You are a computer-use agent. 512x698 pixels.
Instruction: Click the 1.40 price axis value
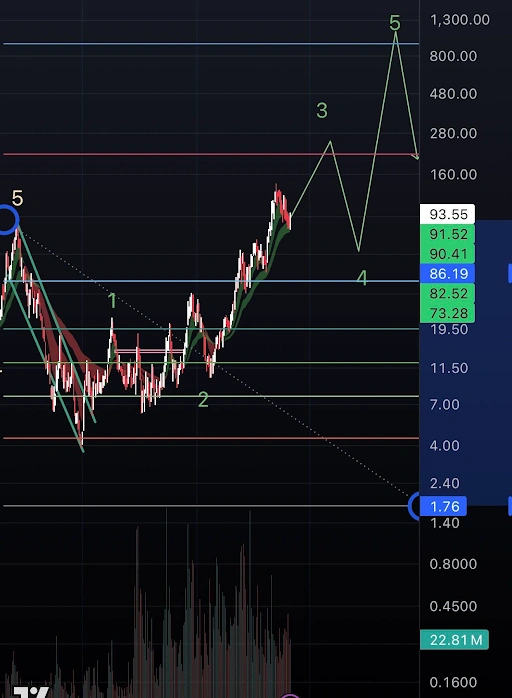point(444,523)
